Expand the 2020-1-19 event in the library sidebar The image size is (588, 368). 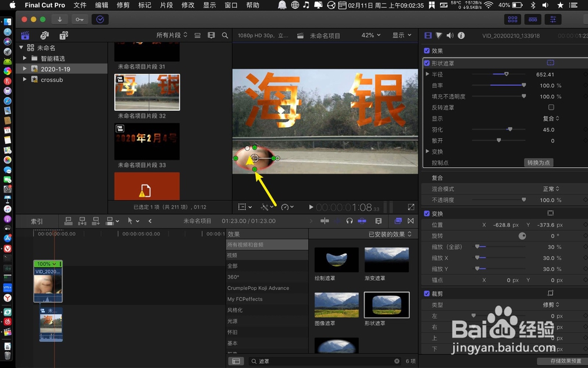(24, 68)
